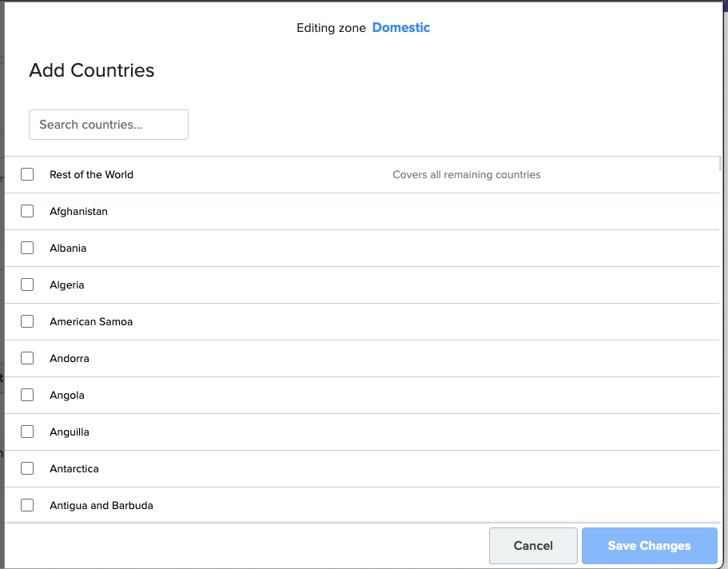Viewport: 728px width, 569px height.
Task: Click the Covers all remaining countries text
Action: click(467, 175)
